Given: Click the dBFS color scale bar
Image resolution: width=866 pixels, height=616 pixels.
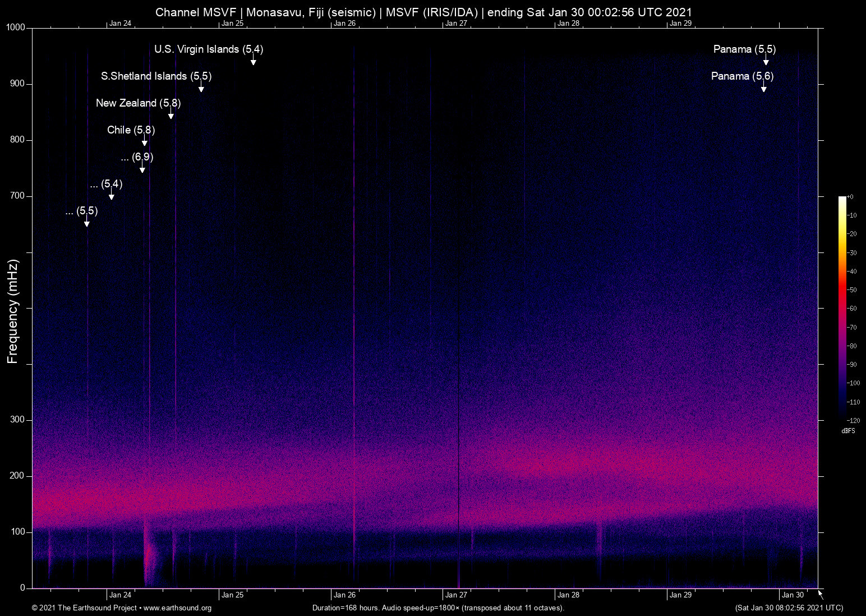Looking at the screenshot, I should (842, 308).
